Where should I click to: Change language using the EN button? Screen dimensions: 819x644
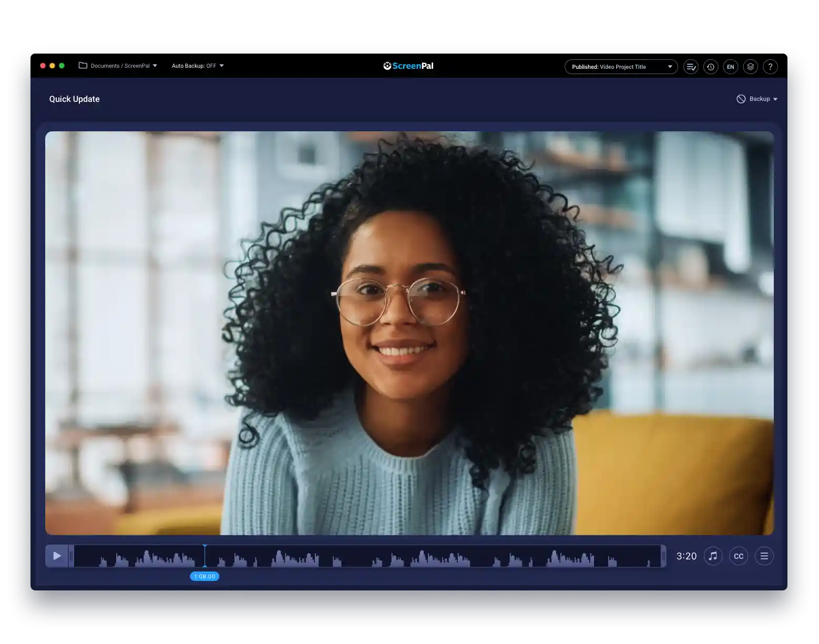(730, 67)
